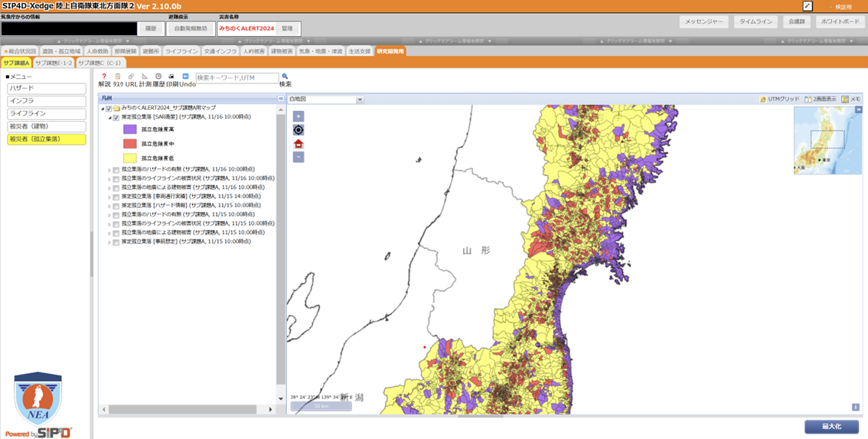Uncheck 推定孤立集落 [SAR衛星] layer checkbox
868x439 pixels.
(116, 118)
